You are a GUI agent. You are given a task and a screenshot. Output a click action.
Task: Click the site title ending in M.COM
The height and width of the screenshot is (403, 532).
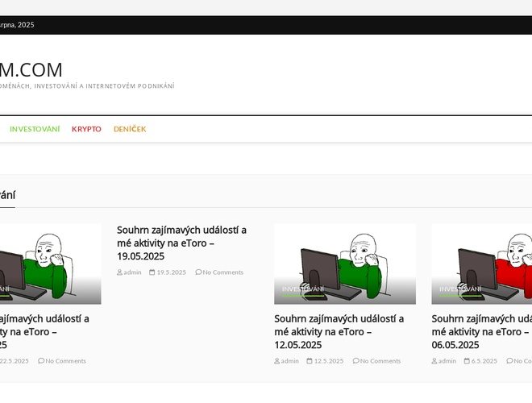pyautogui.click(x=31, y=70)
